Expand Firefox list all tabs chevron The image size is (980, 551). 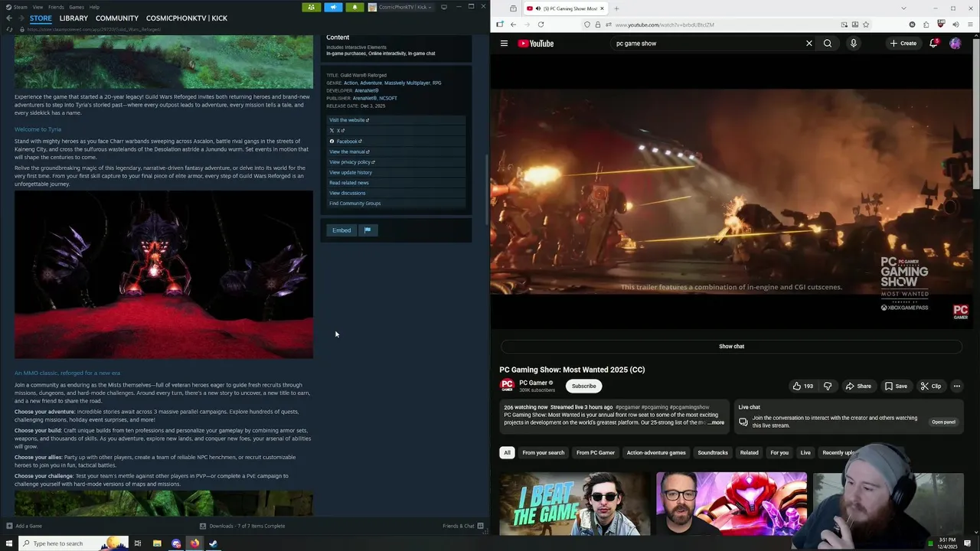coord(903,8)
